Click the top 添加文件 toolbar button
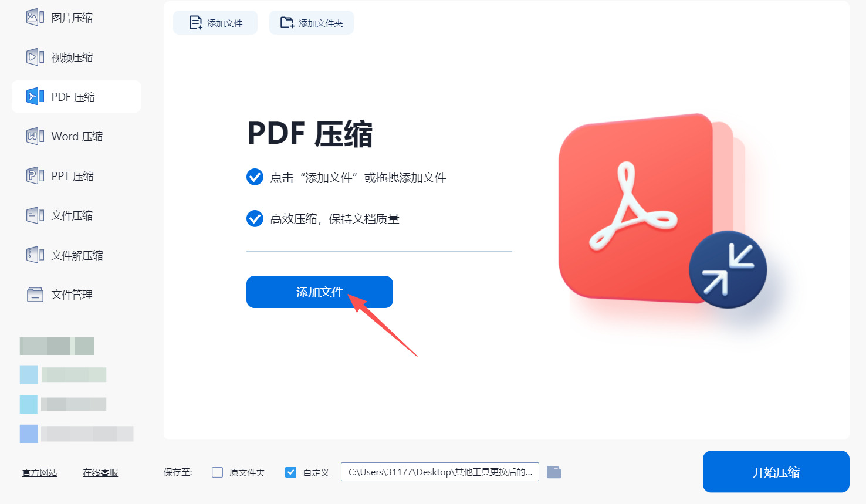This screenshot has height=504, width=866. [215, 23]
